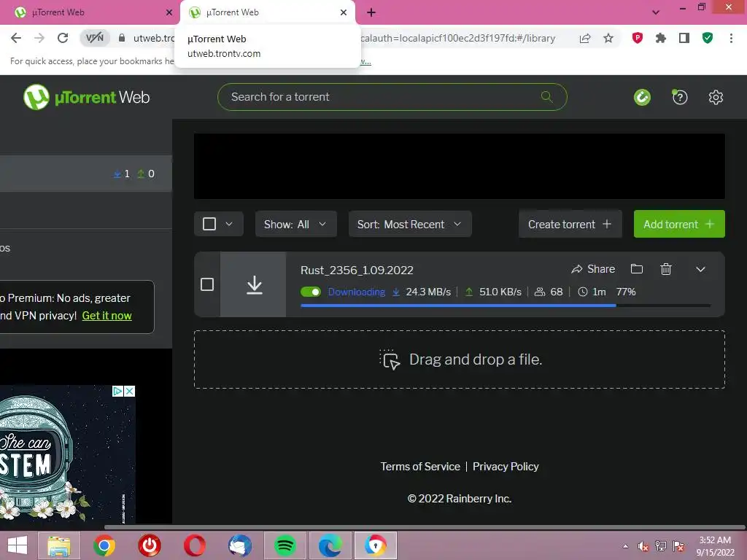747x560 pixels.
Task: Open the Sort: Most Recent dropdown
Action: coord(410,224)
